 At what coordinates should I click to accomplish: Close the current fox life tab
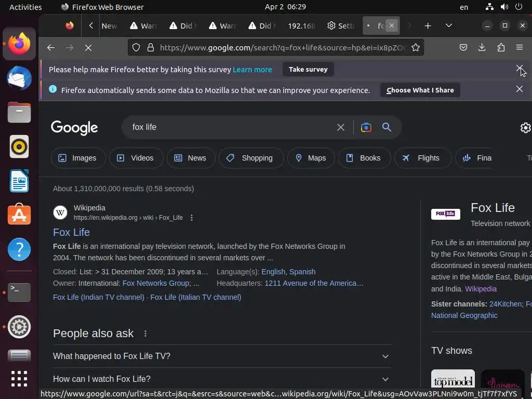392,25
